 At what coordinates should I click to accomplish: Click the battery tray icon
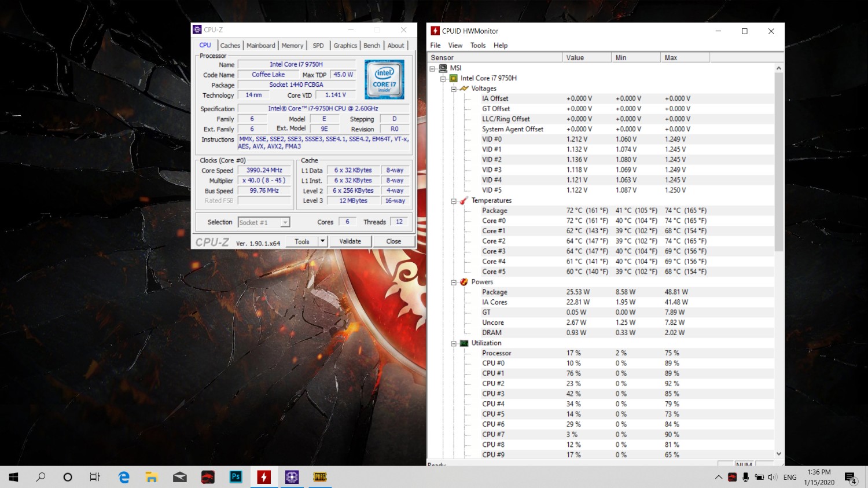pyautogui.click(x=759, y=478)
